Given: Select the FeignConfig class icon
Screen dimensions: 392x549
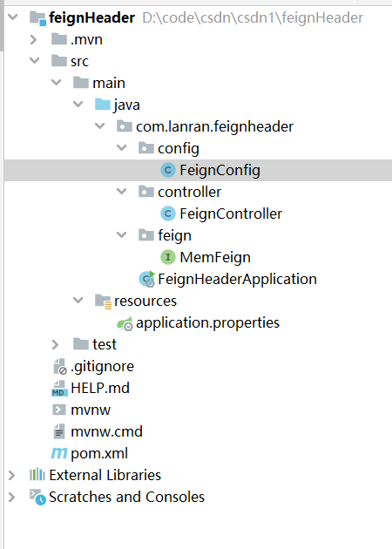Looking at the screenshot, I should (167, 170).
